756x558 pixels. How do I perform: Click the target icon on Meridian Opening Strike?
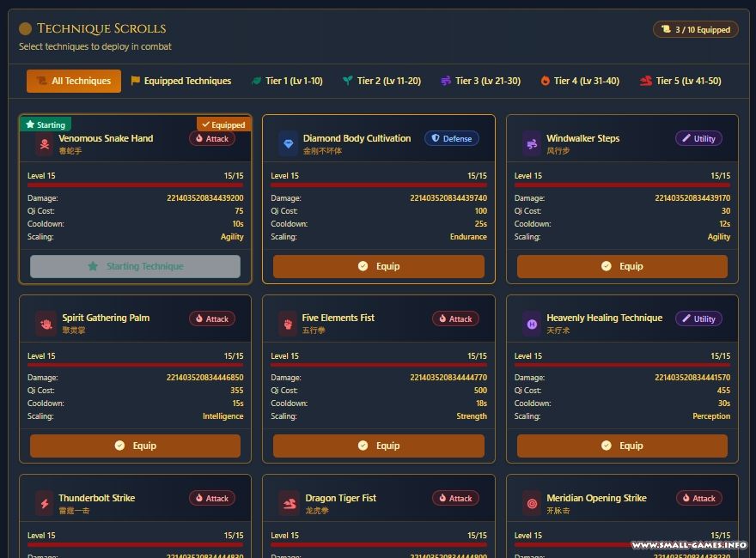[x=532, y=504]
